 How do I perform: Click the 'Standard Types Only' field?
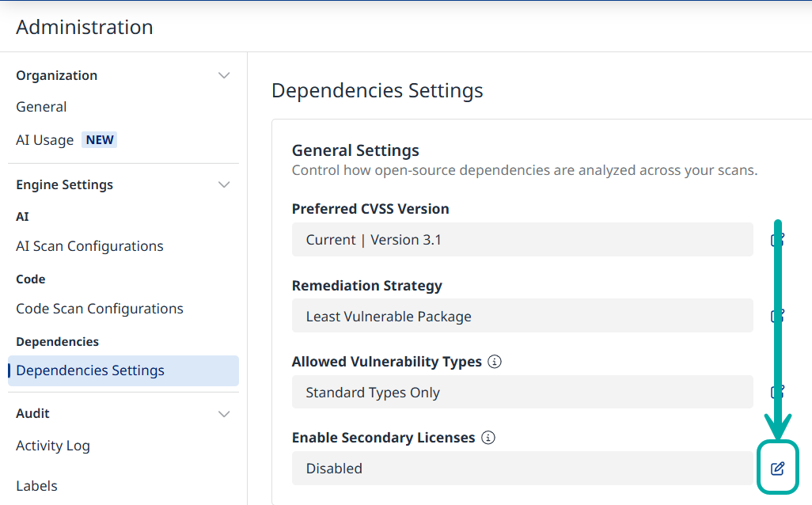[x=522, y=392]
